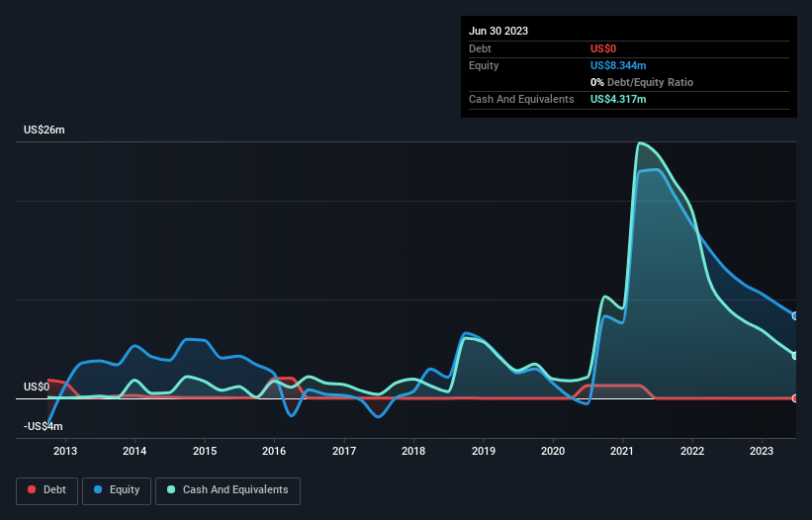Select the red Debt endpoint marker
The width and height of the screenshot is (812, 520).
click(795, 397)
